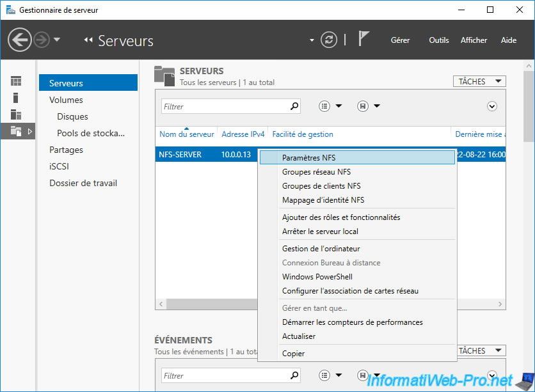Click the back navigation arrow button
This screenshot has width=535, height=392.
tap(20, 40)
